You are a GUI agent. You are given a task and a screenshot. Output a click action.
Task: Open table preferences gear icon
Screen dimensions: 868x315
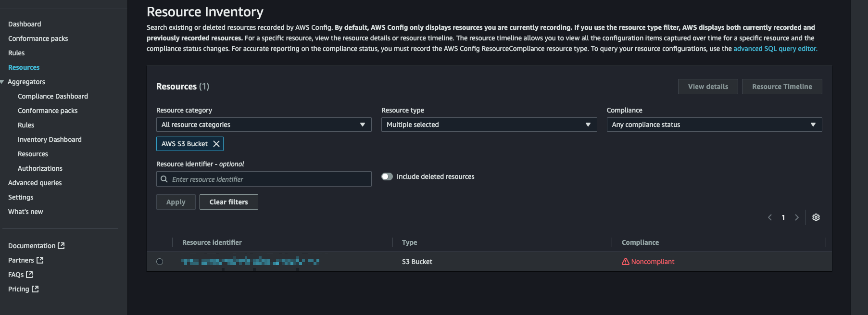click(x=816, y=217)
